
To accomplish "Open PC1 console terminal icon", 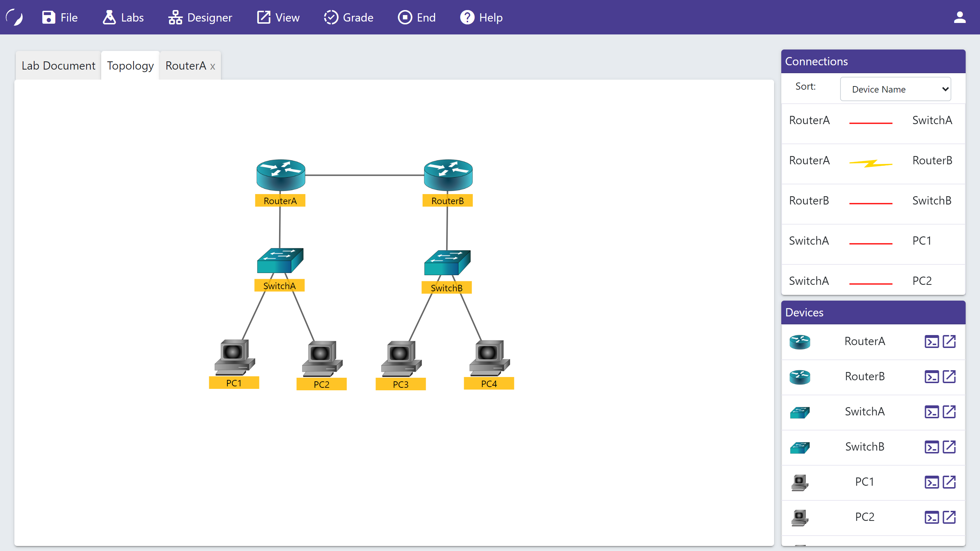I will [x=931, y=482].
